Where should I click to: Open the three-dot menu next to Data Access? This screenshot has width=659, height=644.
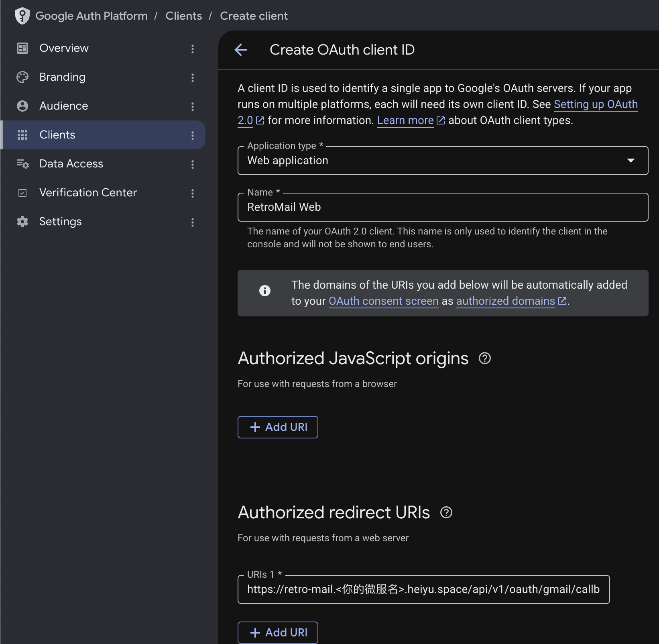click(x=193, y=164)
